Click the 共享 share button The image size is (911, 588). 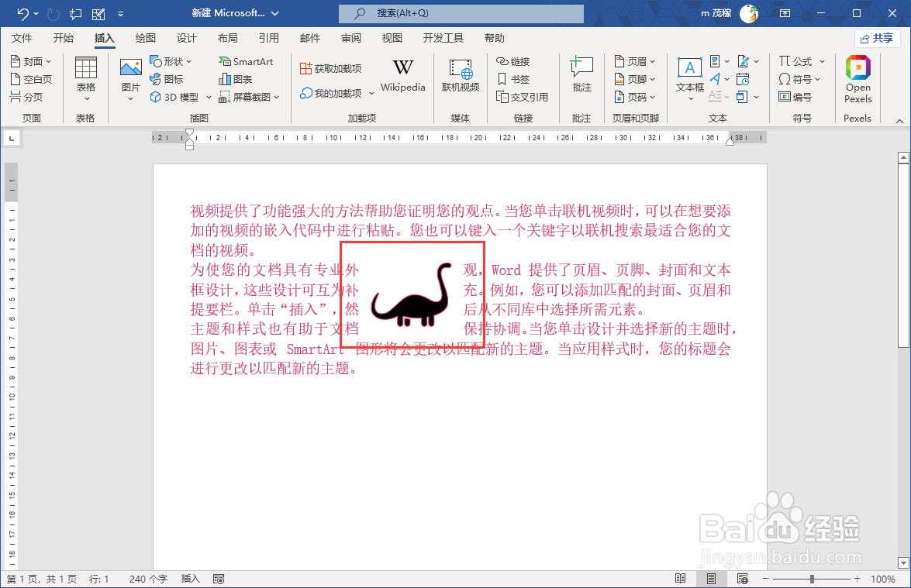(877, 37)
